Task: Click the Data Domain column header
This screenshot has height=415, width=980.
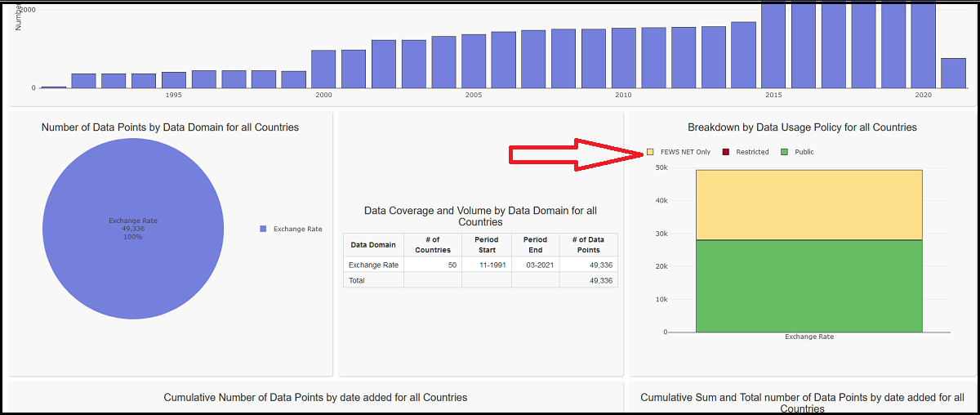Action: (373, 245)
